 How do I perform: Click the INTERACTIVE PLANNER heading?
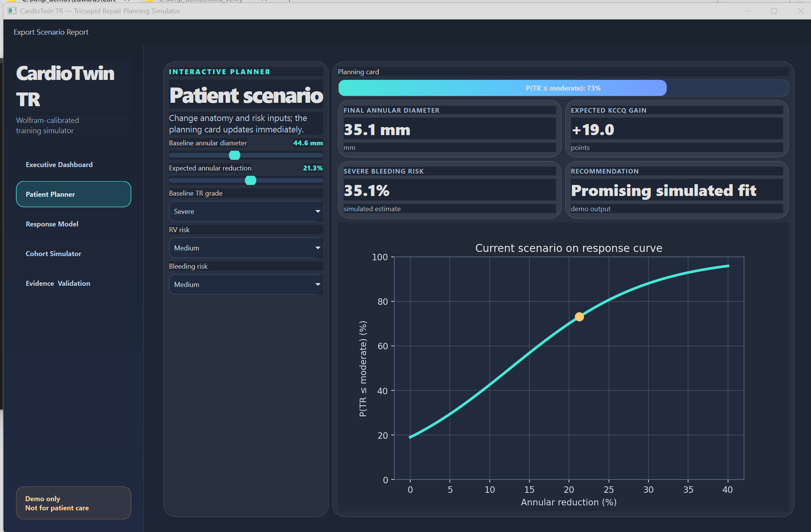pyautogui.click(x=220, y=72)
